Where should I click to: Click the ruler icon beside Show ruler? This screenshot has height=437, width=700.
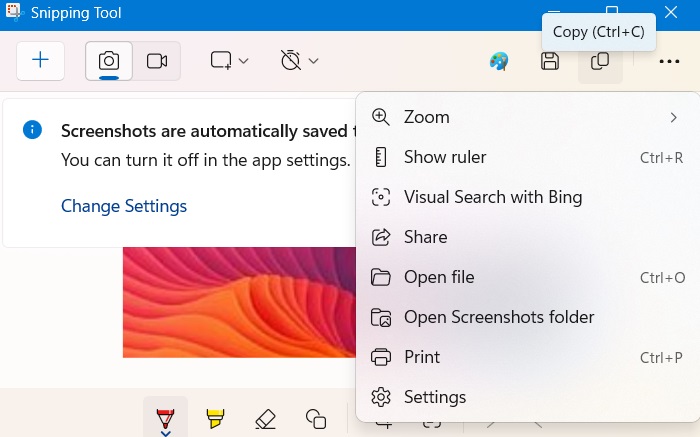coord(380,157)
